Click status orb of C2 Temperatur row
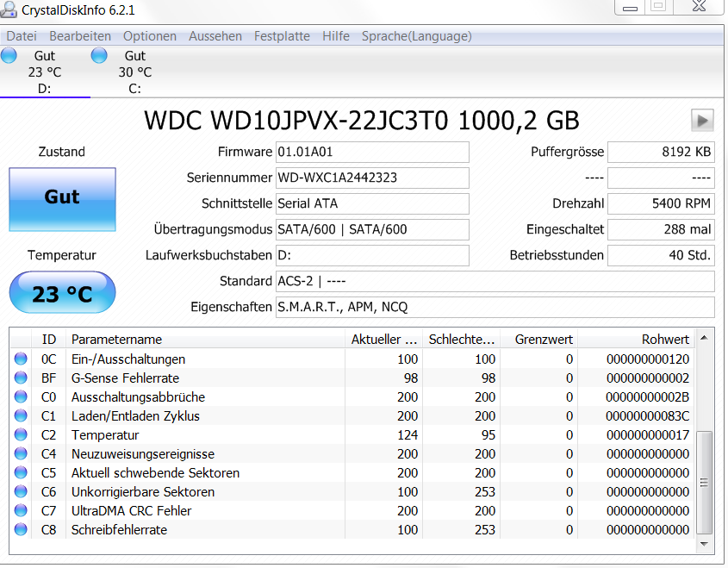Image resolution: width=728 pixels, height=568 pixels. click(21, 434)
